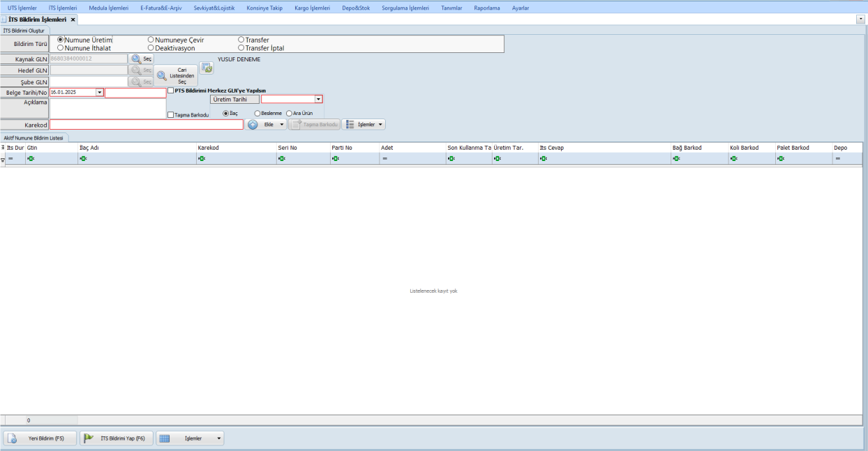Click the green flag İTS Bildirimi Yap button
The image size is (868, 451).
[x=89, y=438]
